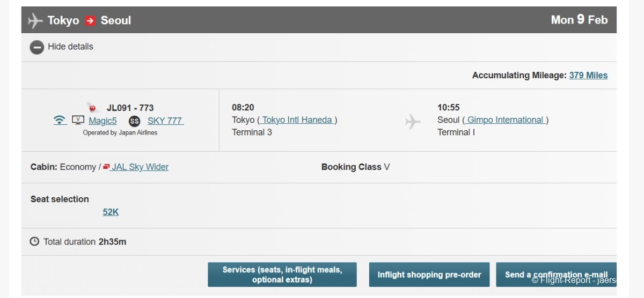This screenshot has height=298, width=644.
Task: Click the airplane icon beside Tokyo header
Action: pyautogui.click(x=35, y=20)
